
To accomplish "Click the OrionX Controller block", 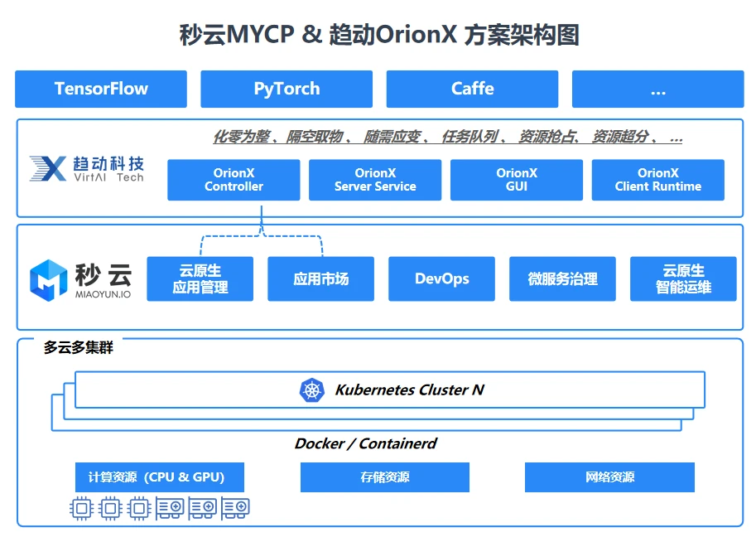I will coord(234,180).
